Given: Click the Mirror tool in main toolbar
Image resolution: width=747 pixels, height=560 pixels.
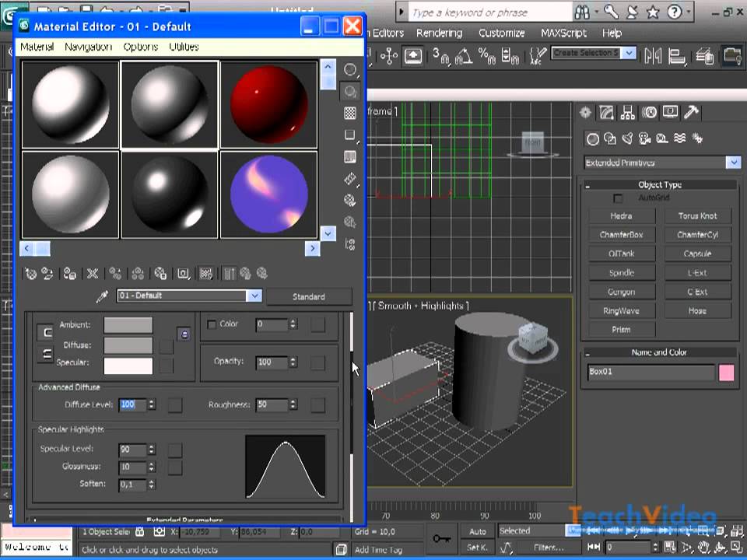Looking at the screenshot, I should point(652,54).
